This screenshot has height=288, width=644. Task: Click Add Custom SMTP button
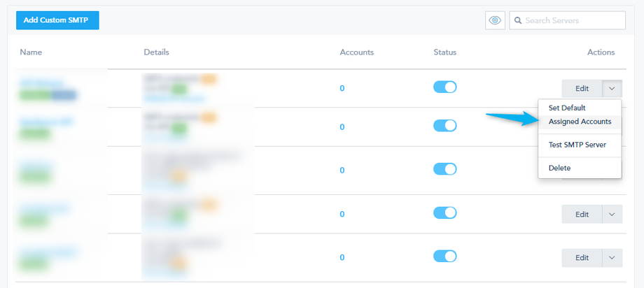pos(57,20)
